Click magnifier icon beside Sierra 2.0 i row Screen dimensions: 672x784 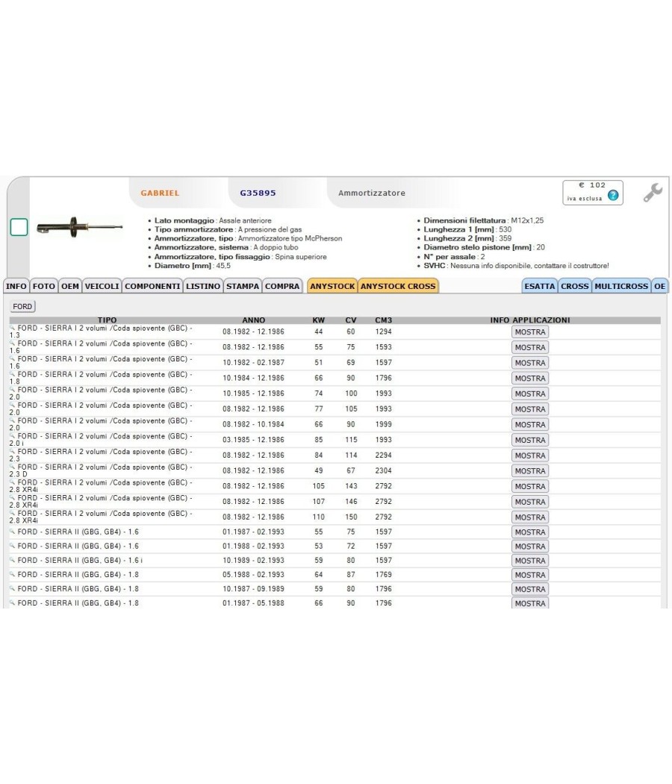13,436
